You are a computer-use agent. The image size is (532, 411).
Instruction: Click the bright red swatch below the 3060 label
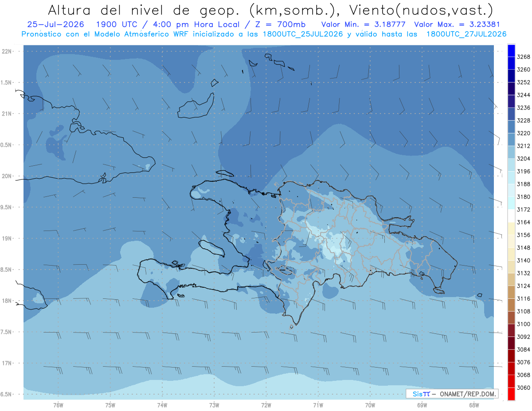click(x=511, y=394)
